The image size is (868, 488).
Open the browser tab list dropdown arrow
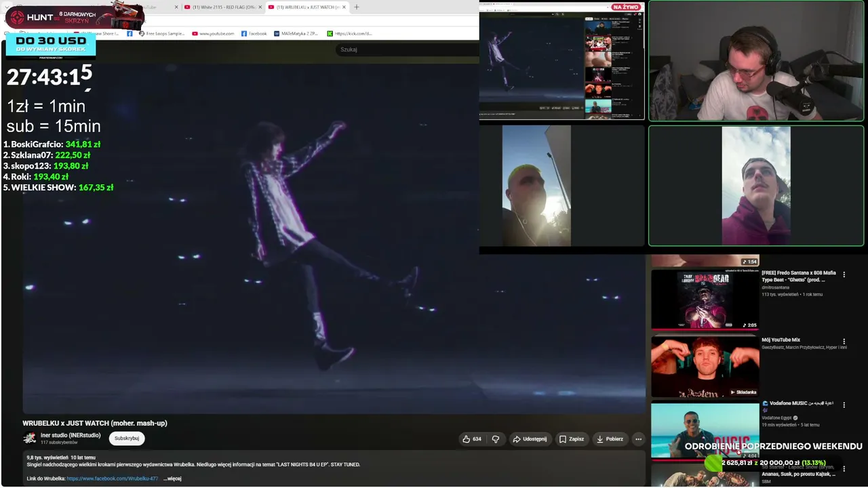click(7, 7)
